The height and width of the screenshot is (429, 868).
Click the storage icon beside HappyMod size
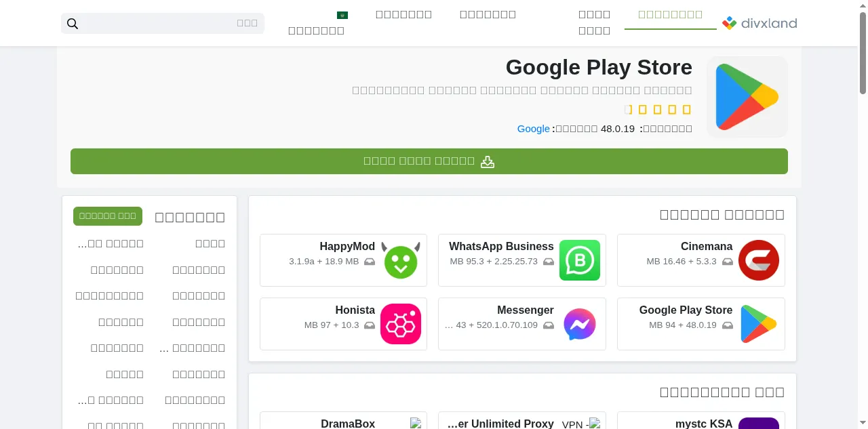click(x=370, y=262)
